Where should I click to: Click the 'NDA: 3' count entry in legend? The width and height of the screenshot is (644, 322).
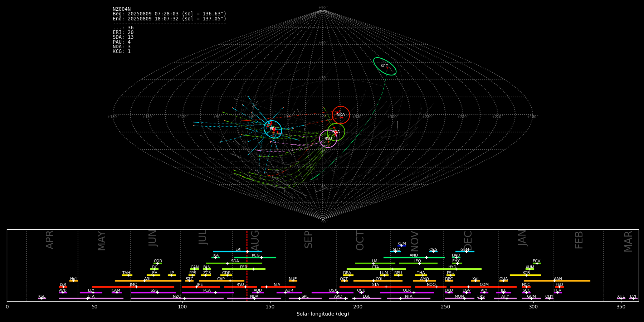coord(122,47)
